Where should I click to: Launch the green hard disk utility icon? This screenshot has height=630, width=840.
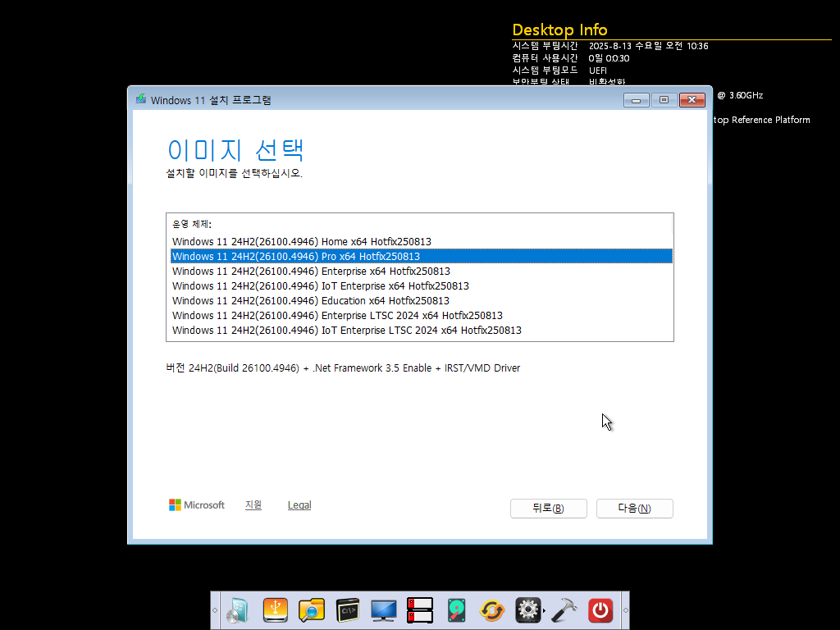[x=456, y=610]
